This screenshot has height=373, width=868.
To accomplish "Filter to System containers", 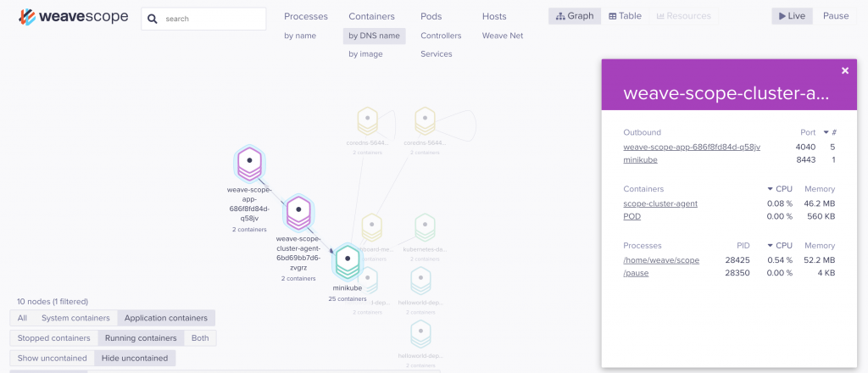I will pyautogui.click(x=75, y=318).
